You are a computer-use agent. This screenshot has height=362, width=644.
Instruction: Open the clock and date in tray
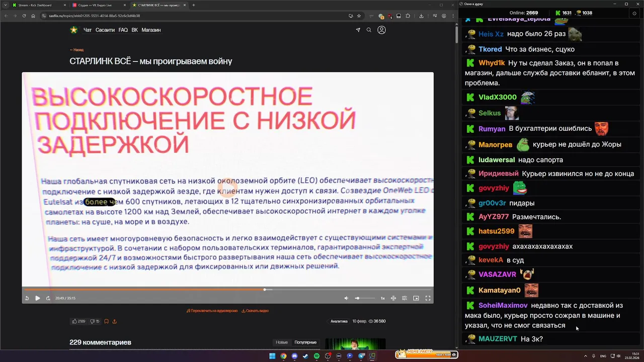(x=631, y=356)
